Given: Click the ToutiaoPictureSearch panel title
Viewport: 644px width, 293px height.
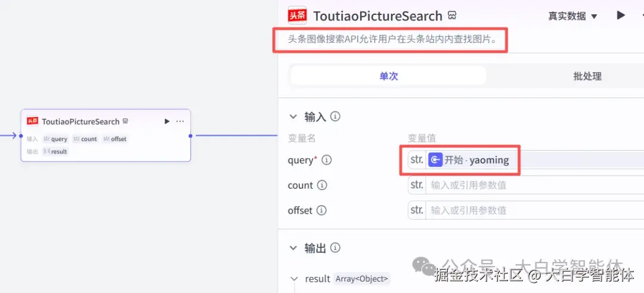Looking at the screenshot, I should pos(377,16).
